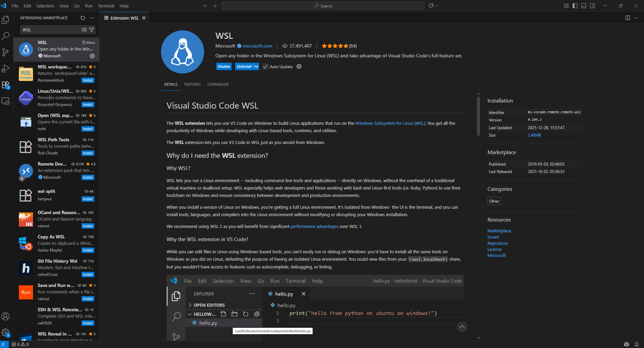Click the WSL star rating
Image resolution: width=644 pixels, height=348 pixels.
click(339, 46)
